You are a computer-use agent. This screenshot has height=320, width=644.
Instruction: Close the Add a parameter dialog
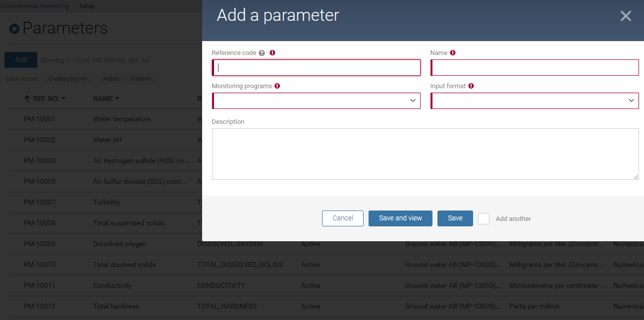click(x=626, y=16)
